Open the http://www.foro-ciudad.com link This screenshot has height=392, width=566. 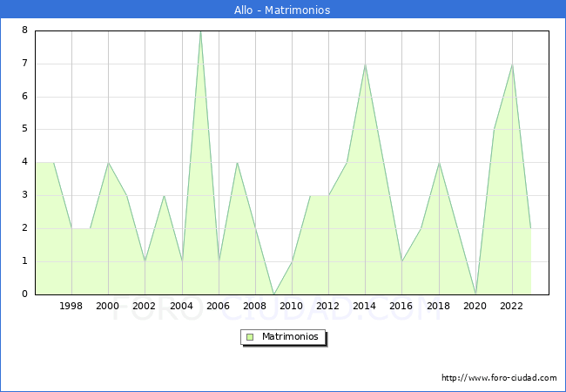point(499,378)
